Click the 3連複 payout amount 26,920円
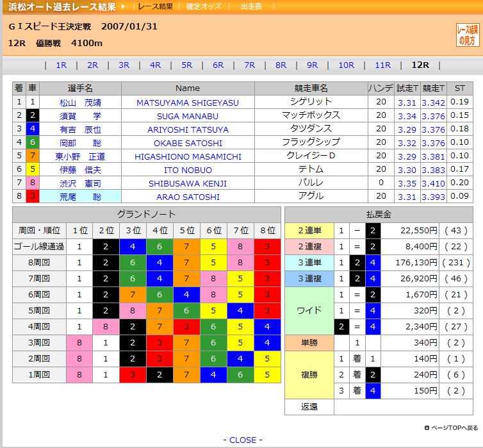This screenshot has height=448, width=483. (x=418, y=279)
